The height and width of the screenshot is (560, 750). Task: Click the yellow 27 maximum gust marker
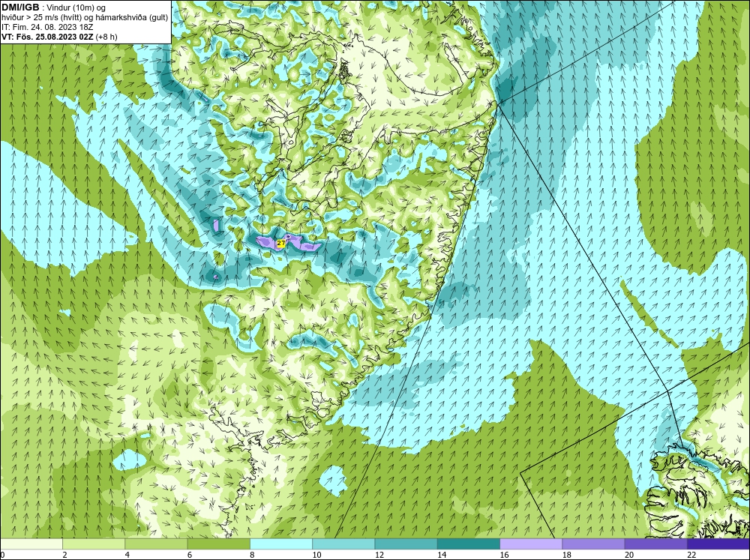click(x=281, y=244)
